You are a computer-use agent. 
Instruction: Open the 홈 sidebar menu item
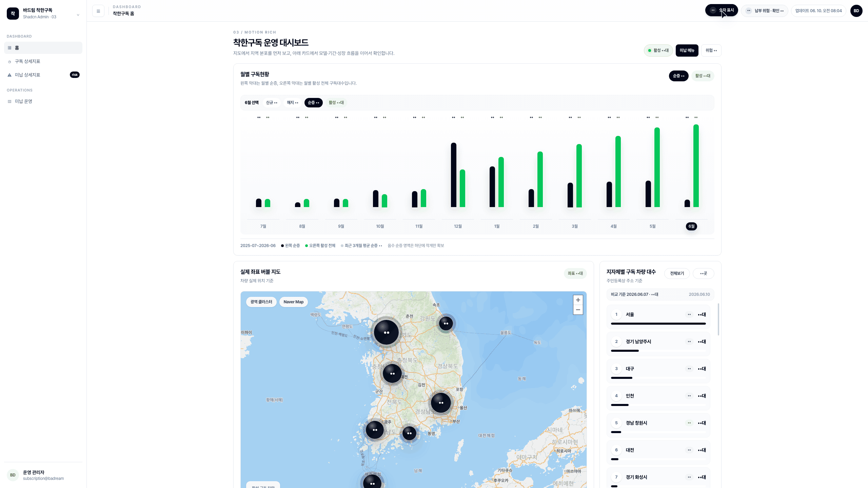(x=43, y=48)
